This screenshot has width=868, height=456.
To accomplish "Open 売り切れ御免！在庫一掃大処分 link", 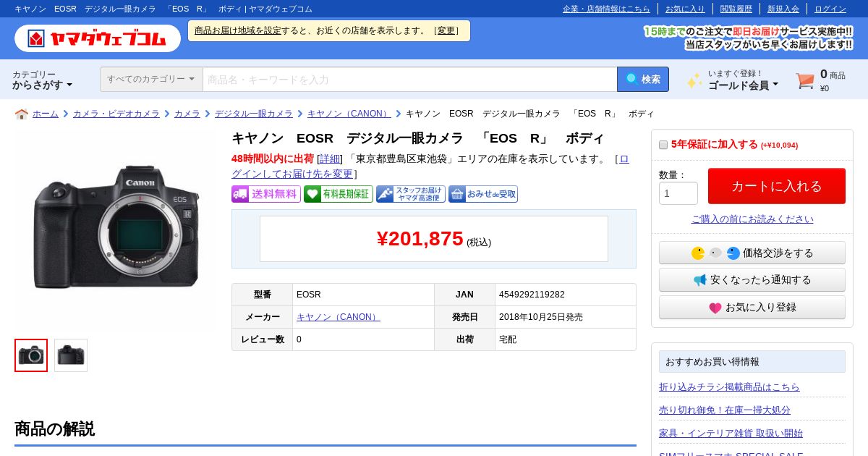I will pyautogui.click(x=725, y=410).
